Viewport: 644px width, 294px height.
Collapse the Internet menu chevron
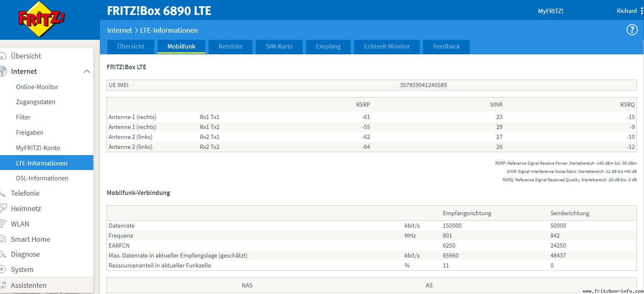tap(86, 71)
